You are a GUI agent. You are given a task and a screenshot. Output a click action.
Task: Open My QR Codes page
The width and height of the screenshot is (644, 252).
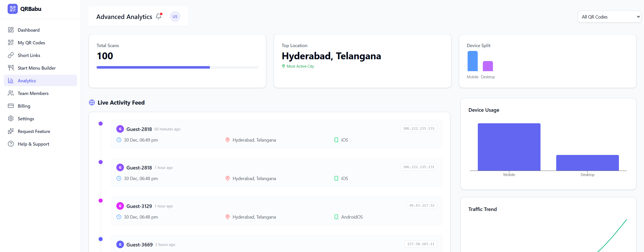41,43
